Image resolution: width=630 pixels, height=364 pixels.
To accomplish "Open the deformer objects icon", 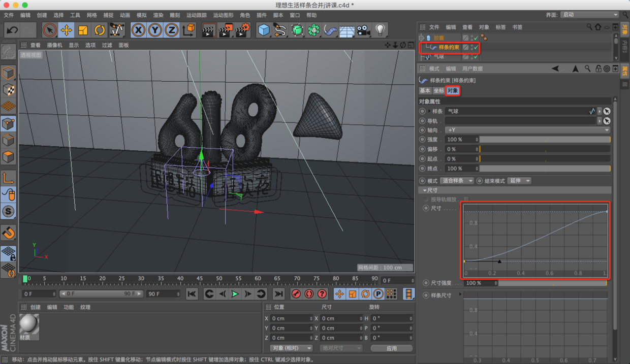I will click(330, 30).
